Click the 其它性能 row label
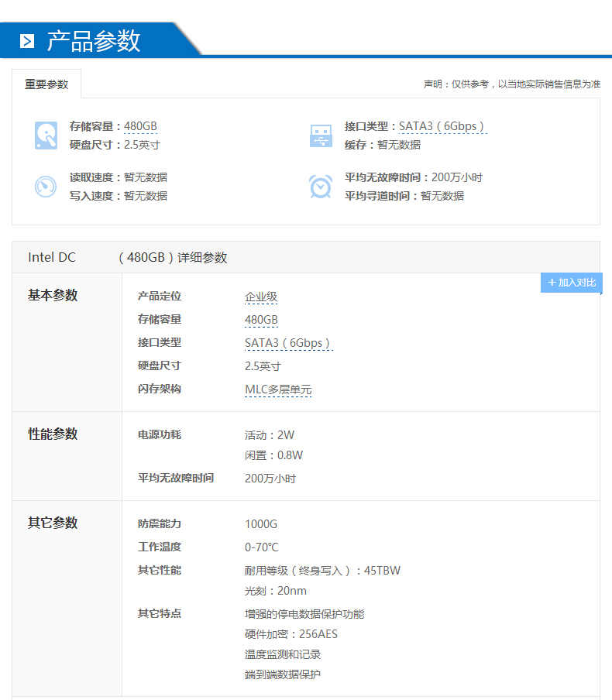 [x=160, y=570]
